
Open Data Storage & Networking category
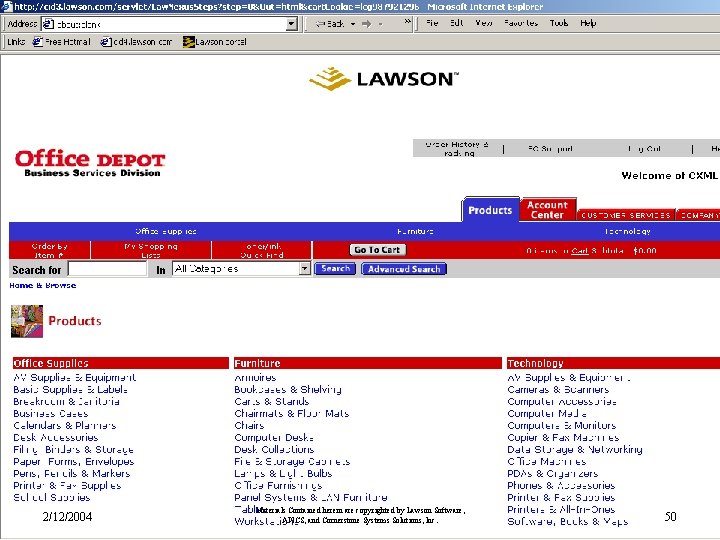tap(575, 449)
